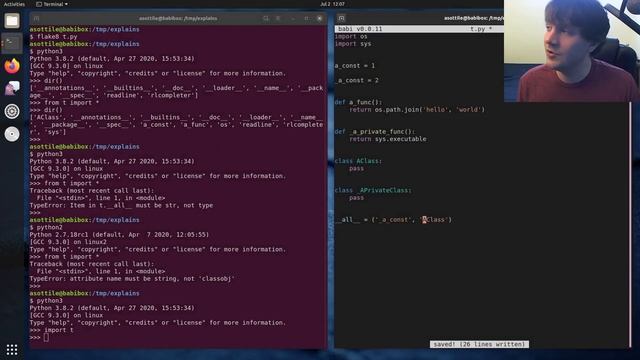Click the os.path.join return line
Screen dimensions: 640x360
coord(417,109)
